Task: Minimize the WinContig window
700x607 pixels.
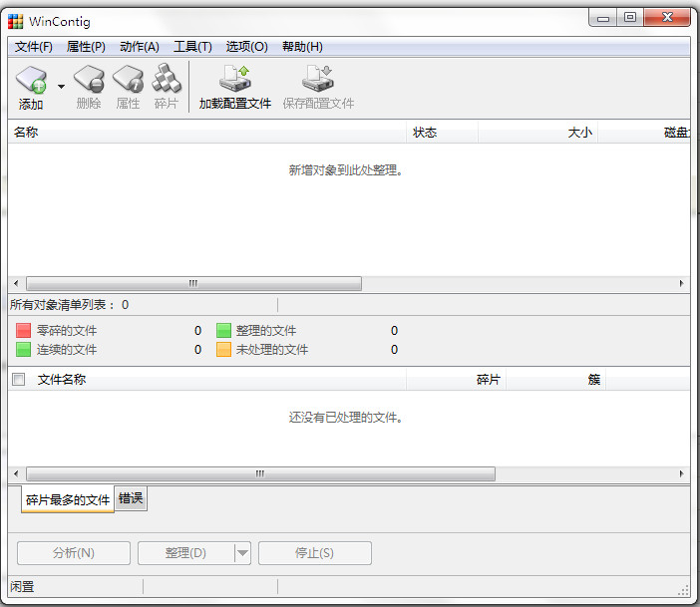Action: 603,18
